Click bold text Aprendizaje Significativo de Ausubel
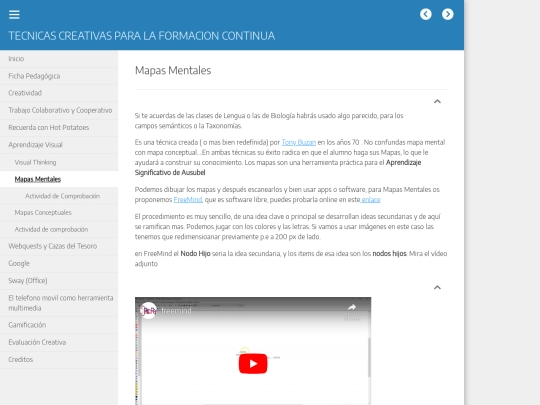The height and width of the screenshot is (405, 540). click(278, 167)
